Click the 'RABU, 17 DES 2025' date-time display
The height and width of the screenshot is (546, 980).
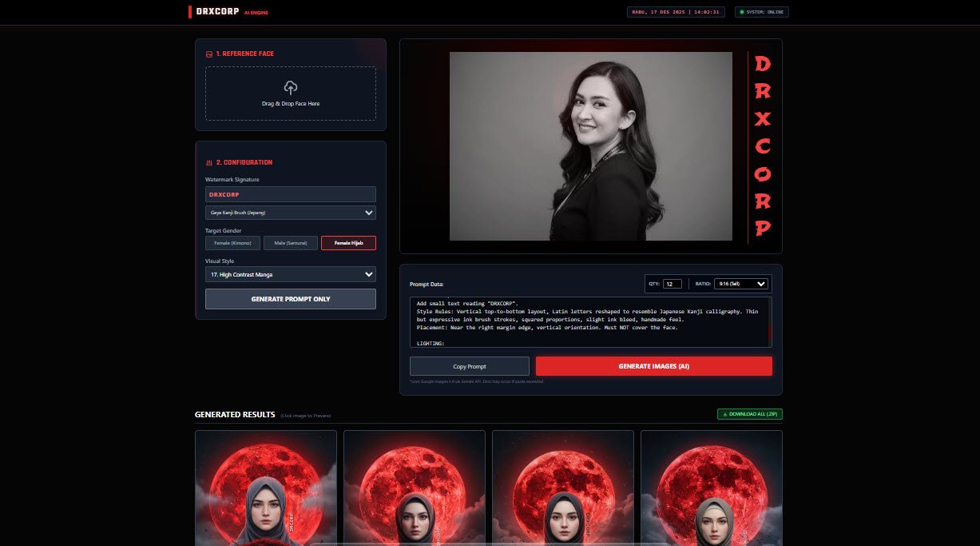click(x=676, y=12)
